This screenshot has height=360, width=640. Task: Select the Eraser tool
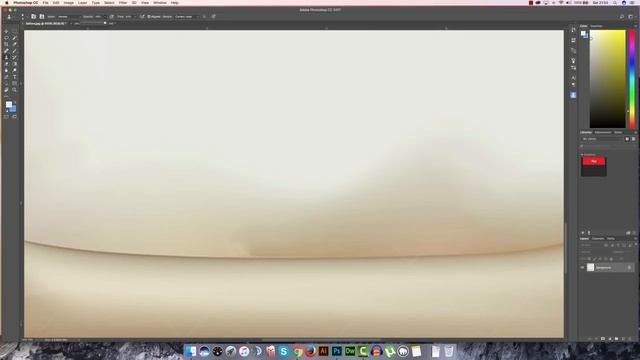pyautogui.click(x=6, y=64)
